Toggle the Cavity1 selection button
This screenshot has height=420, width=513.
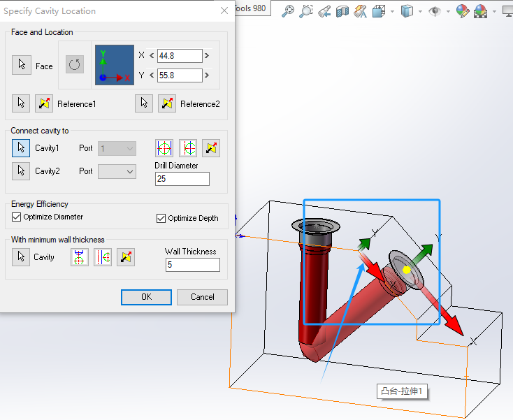pyautogui.click(x=21, y=148)
